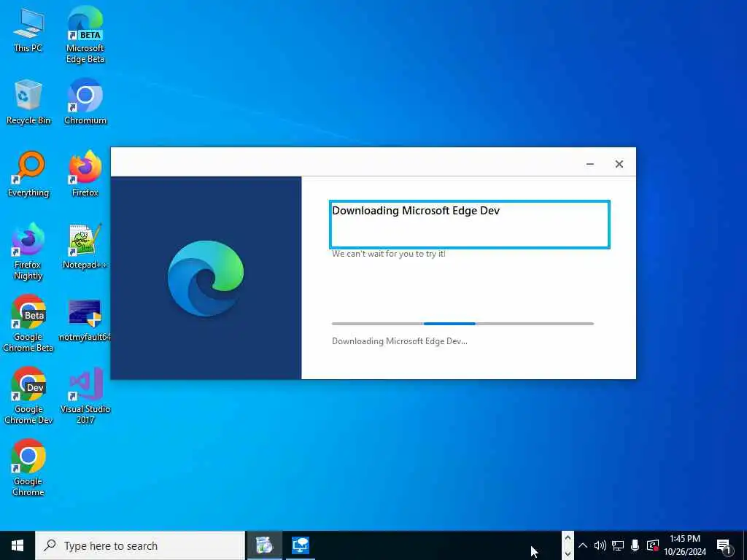Viewport: 747px width, 560px height.
Task: Click taskbar toolbar scroll up arrow
Action: pos(568,538)
